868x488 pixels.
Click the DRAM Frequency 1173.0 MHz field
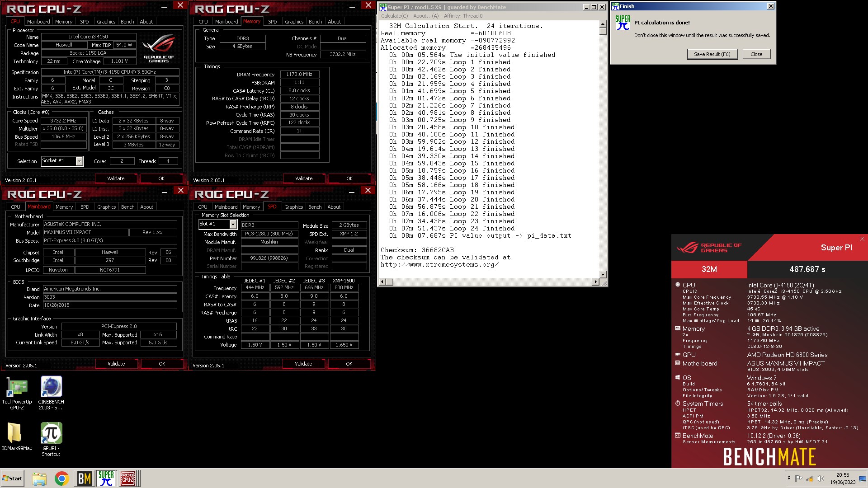pyautogui.click(x=300, y=74)
